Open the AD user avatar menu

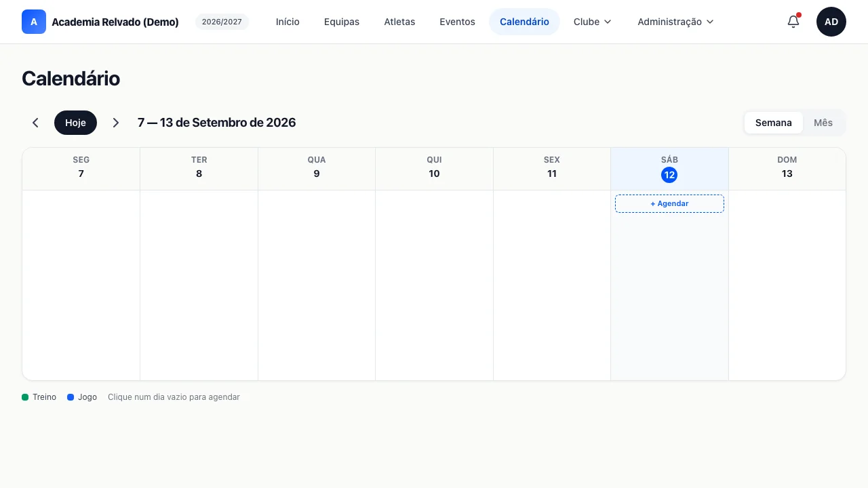click(831, 22)
